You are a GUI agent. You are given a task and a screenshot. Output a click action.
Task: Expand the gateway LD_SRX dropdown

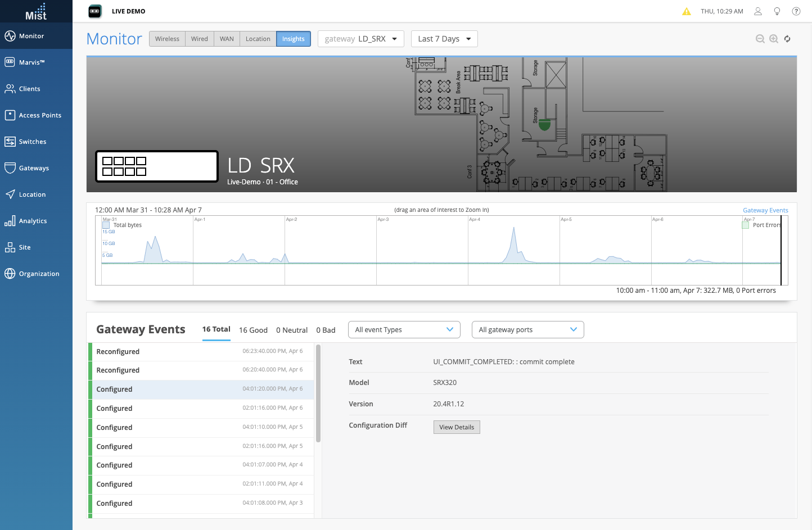coord(360,39)
